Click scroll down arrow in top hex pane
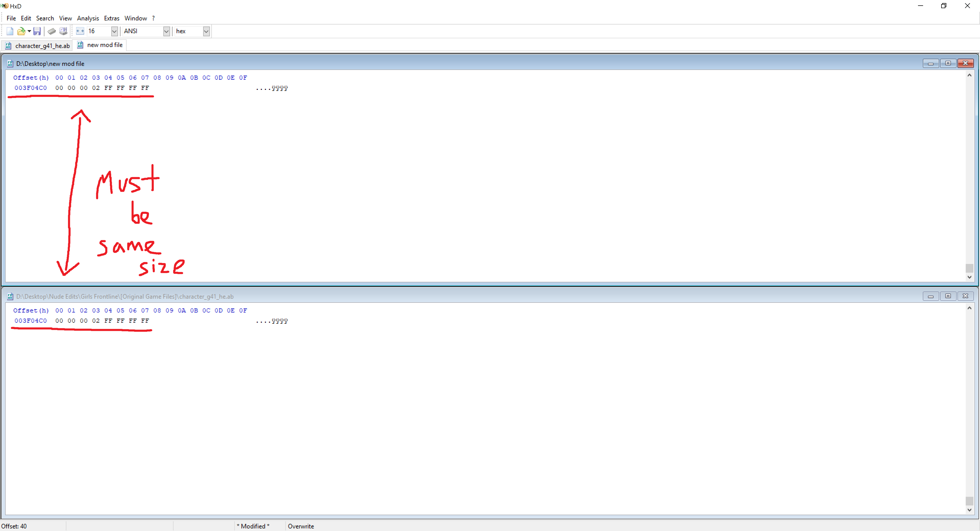 (x=969, y=277)
